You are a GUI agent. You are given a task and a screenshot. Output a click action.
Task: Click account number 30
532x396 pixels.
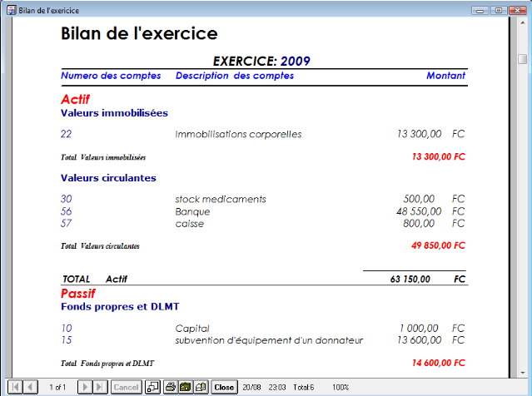point(66,199)
